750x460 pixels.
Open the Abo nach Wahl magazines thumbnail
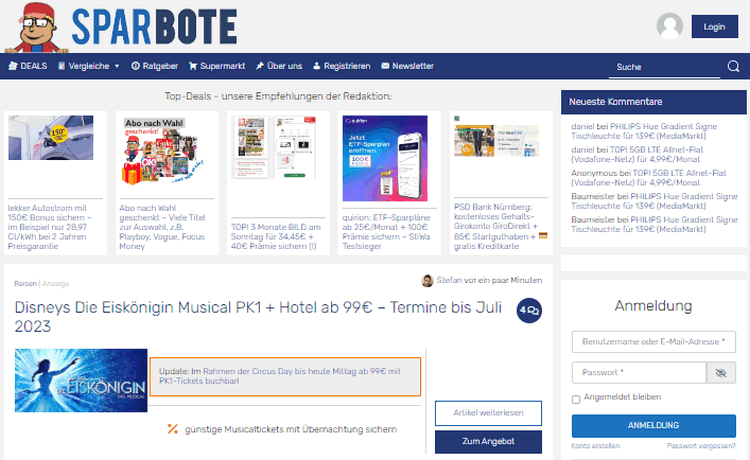(x=164, y=151)
